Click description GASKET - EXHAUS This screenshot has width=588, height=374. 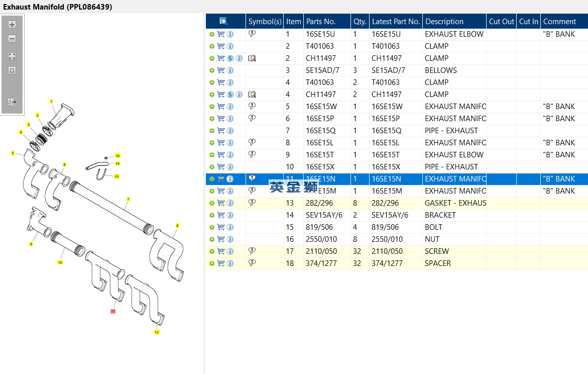point(455,203)
